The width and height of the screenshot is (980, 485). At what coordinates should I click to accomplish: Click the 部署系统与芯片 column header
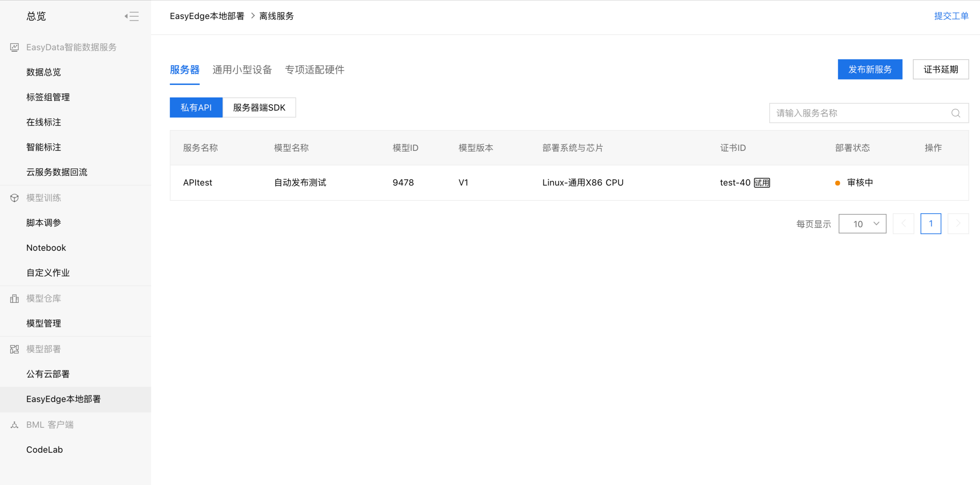[572, 148]
